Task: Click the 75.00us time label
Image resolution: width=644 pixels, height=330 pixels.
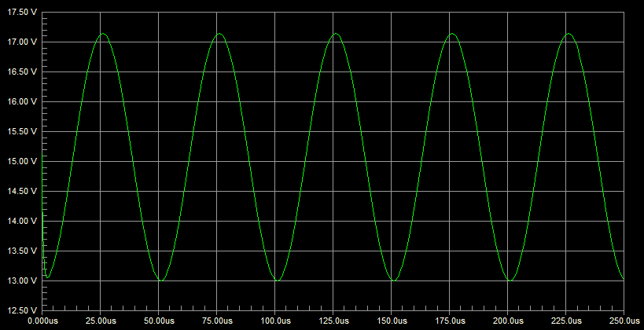Action: [x=216, y=321]
